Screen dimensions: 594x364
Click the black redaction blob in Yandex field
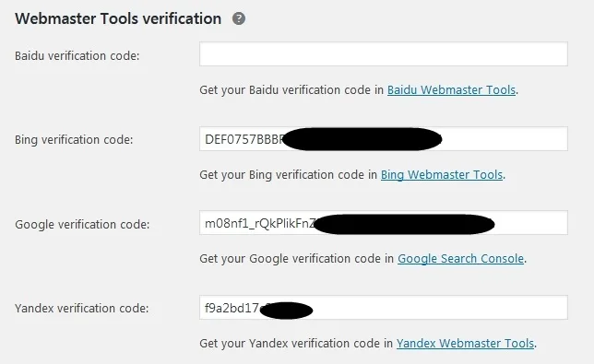[x=286, y=311]
